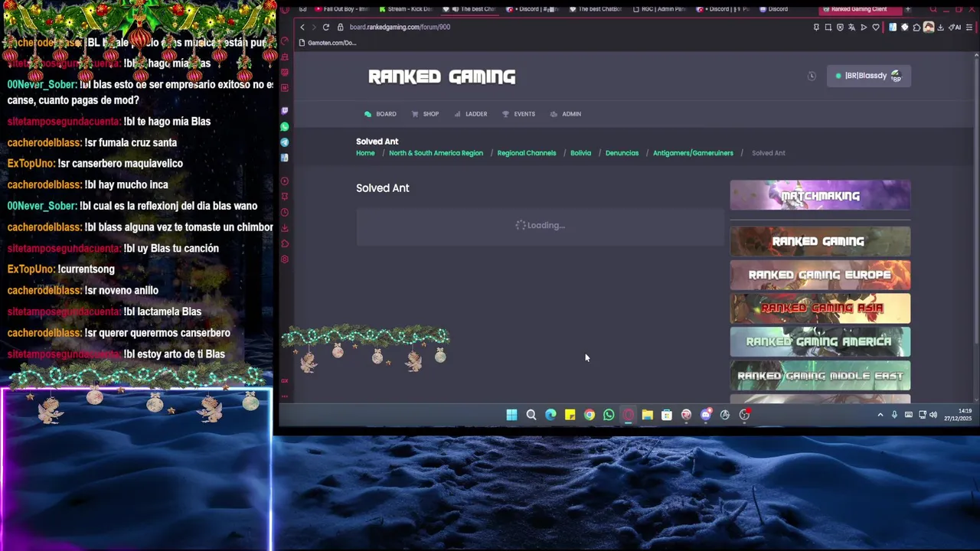Image resolution: width=980 pixels, height=551 pixels.
Task: Open the pinboards icon in the sidebar
Action: click(x=285, y=197)
